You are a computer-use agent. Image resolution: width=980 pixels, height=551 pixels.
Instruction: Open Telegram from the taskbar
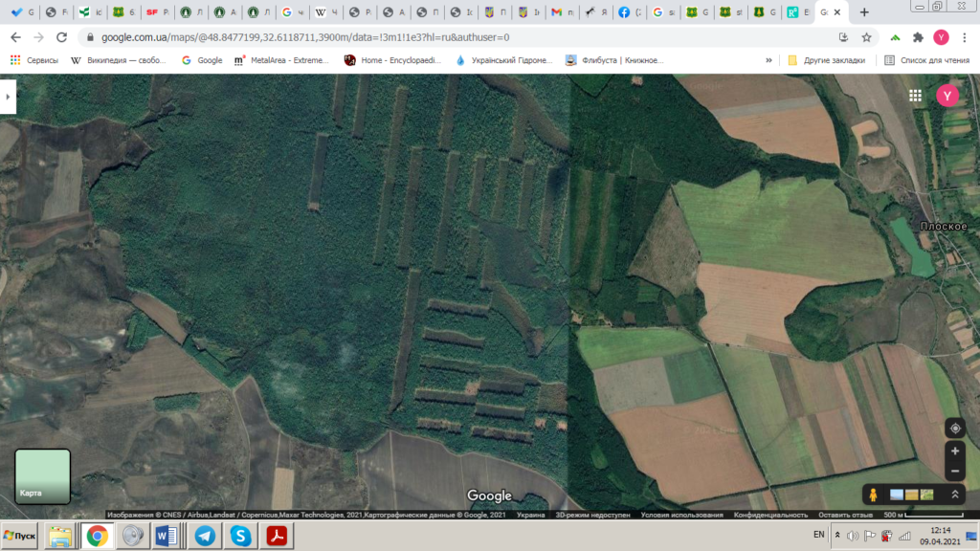click(x=204, y=537)
